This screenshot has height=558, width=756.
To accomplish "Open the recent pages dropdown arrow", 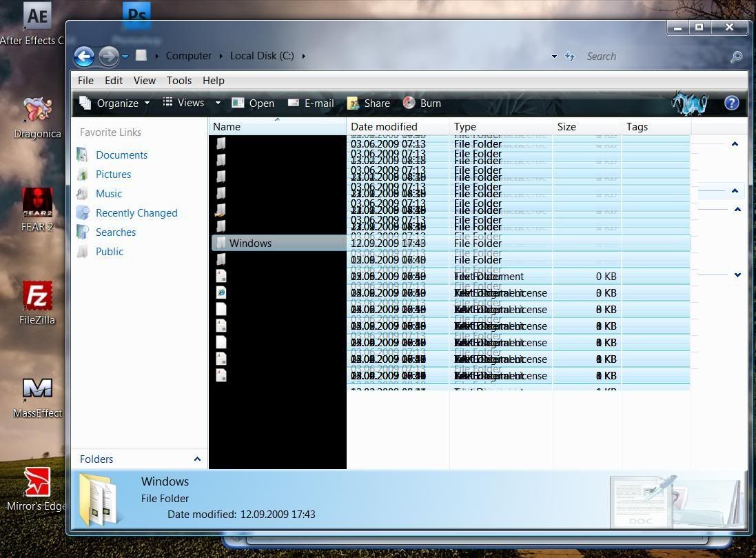I will coord(125,57).
